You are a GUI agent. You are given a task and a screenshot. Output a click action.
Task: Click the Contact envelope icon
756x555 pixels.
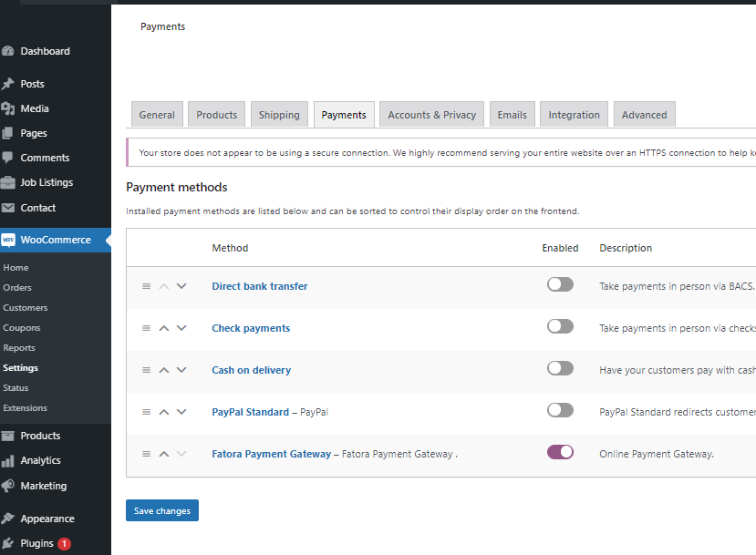(x=7, y=208)
